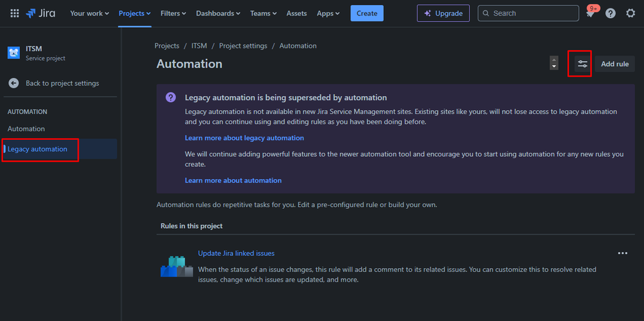Click the purple question mark info icon
The width and height of the screenshot is (644, 321).
[170, 97]
